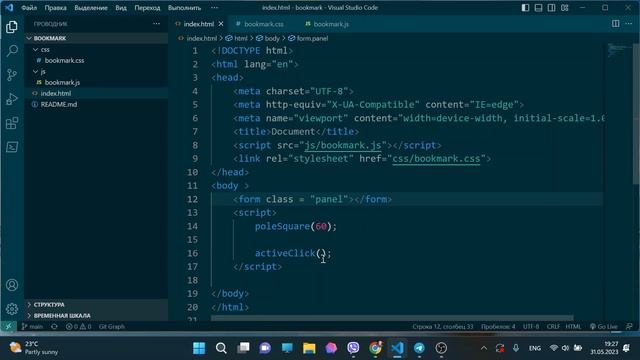This screenshot has width=640, height=360.
Task: Click line and column position indicator
Action: pos(442,327)
